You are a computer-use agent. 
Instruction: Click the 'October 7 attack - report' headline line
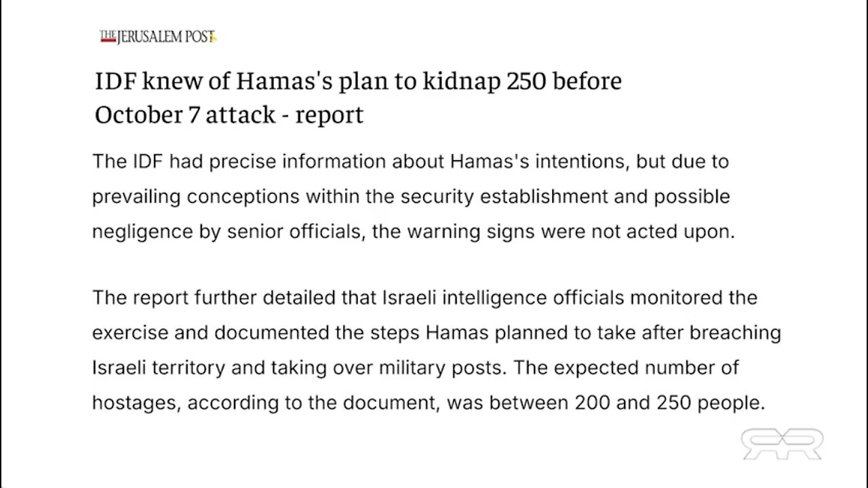[x=229, y=115]
